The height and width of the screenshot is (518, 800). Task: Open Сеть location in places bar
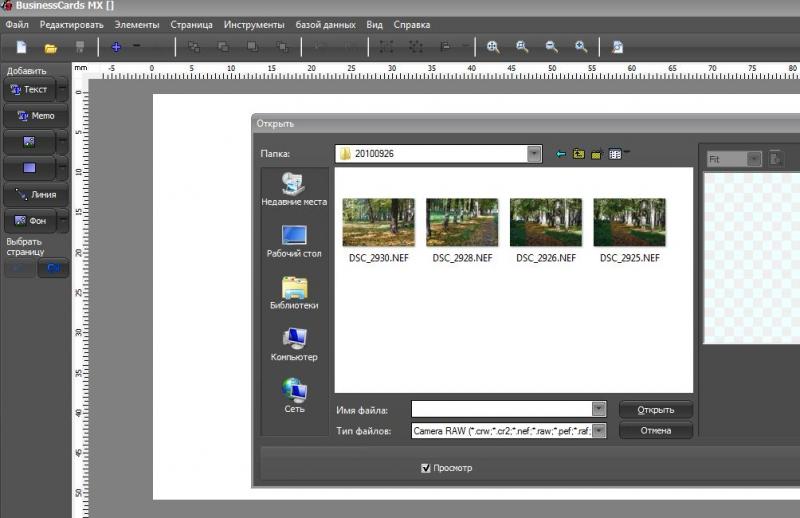[294, 396]
